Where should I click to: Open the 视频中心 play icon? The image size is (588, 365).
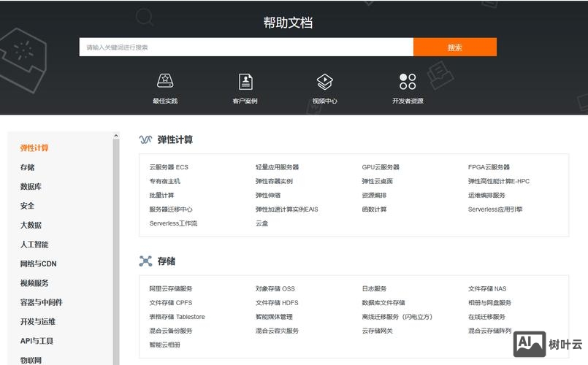pos(324,81)
